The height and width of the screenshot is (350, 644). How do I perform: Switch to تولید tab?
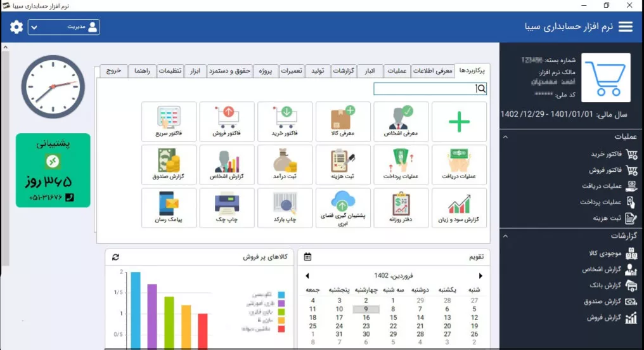pos(318,71)
